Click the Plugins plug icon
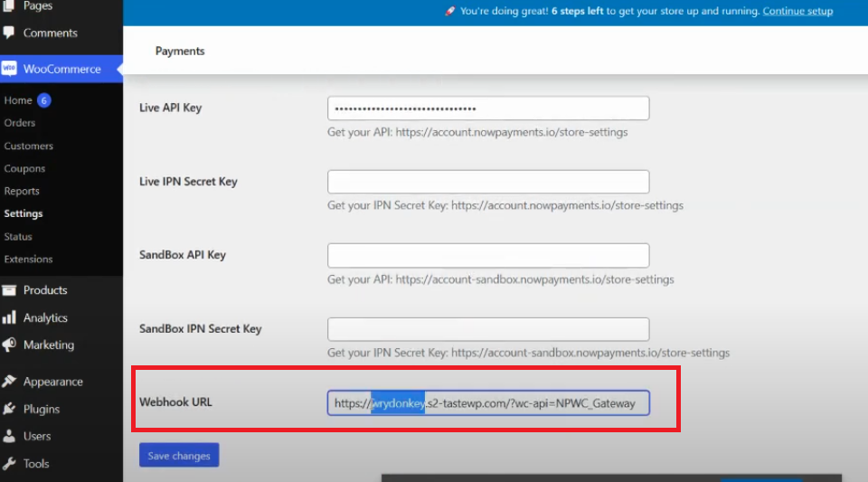This screenshot has width=868, height=482. (10, 409)
